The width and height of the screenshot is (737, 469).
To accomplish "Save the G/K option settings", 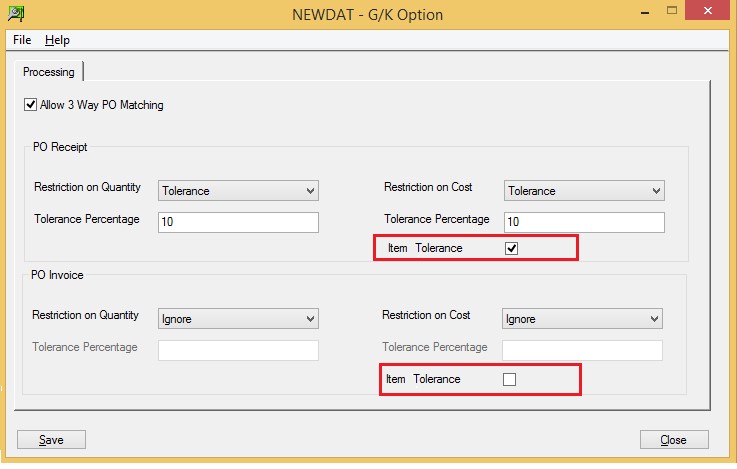I will point(51,440).
